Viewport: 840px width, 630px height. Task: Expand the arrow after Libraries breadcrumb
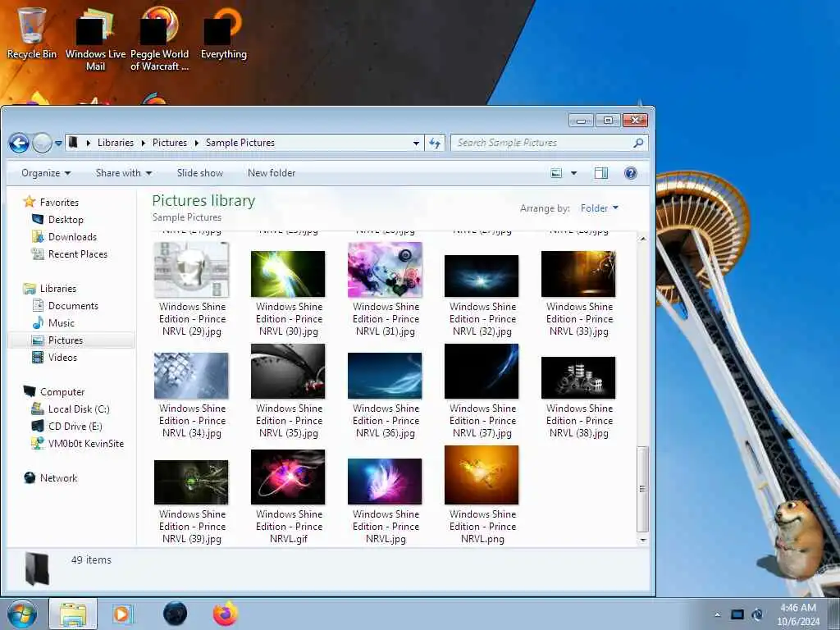[143, 143]
